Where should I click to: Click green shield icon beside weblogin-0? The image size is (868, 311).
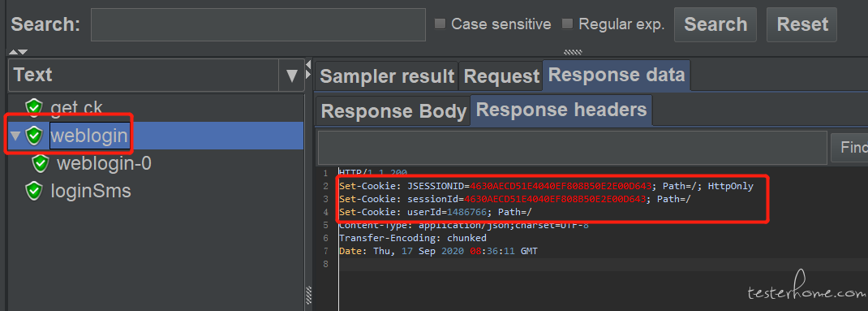click(x=41, y=163)
